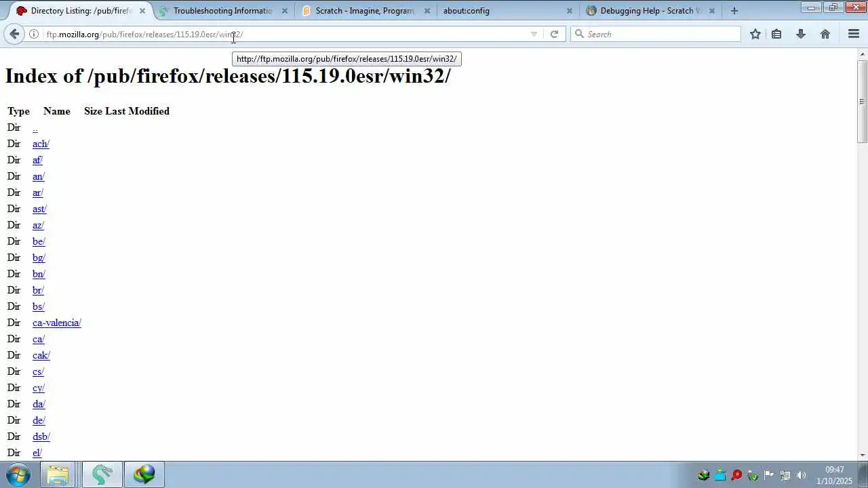Click the page scrollbar down arrow
The width and height of the screenshot is (868, 488).
[862, 455]
